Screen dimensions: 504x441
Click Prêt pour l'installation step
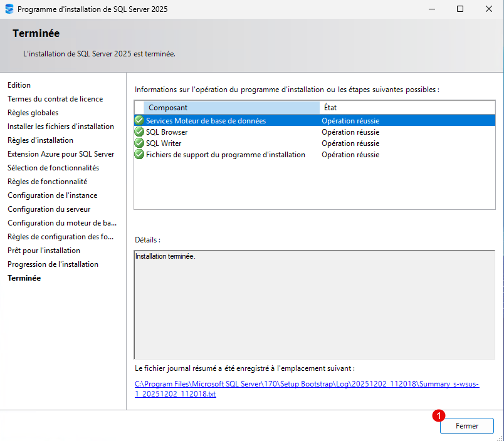pyautogui.click(x=44, y=251)
